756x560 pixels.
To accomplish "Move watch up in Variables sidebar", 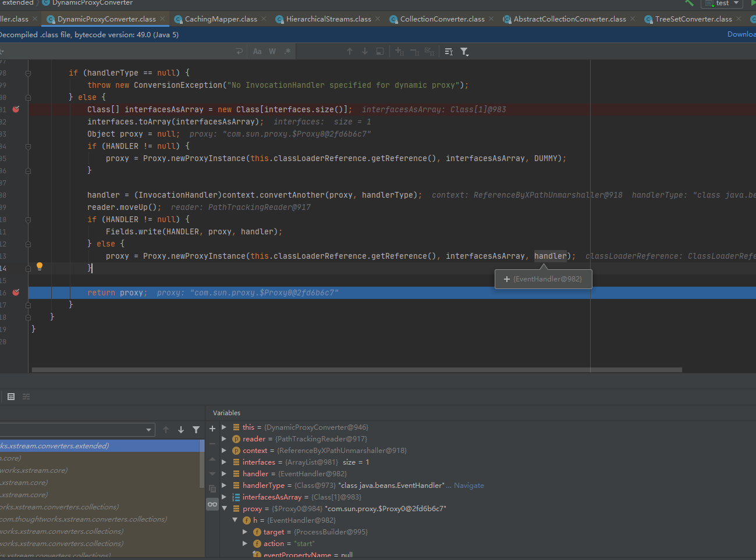I will (212, 459).
